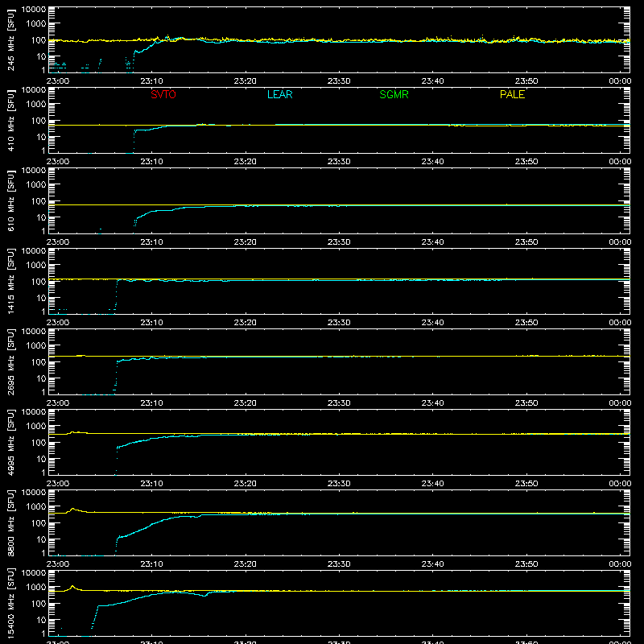Click the '410 MHz [SFU]' axis title

(x=11, y=121)
